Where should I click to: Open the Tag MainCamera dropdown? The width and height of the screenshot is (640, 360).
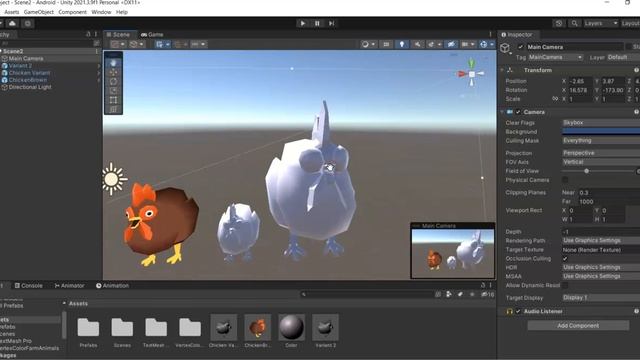[x=555, y=57]
